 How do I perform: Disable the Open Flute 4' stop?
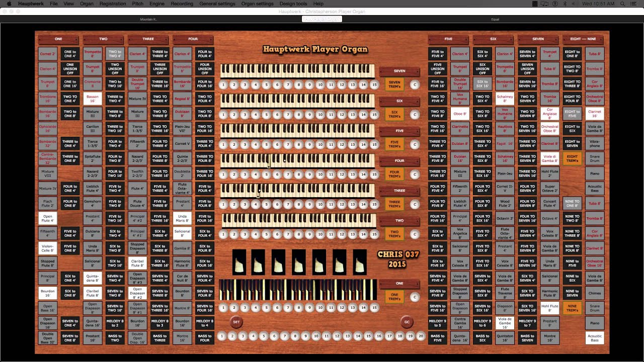[48, 218]
